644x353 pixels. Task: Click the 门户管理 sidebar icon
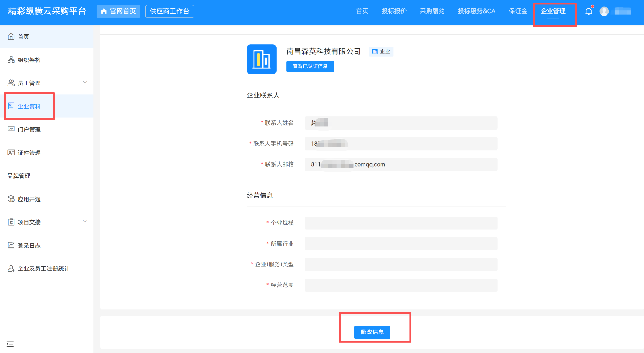[11, 129]
